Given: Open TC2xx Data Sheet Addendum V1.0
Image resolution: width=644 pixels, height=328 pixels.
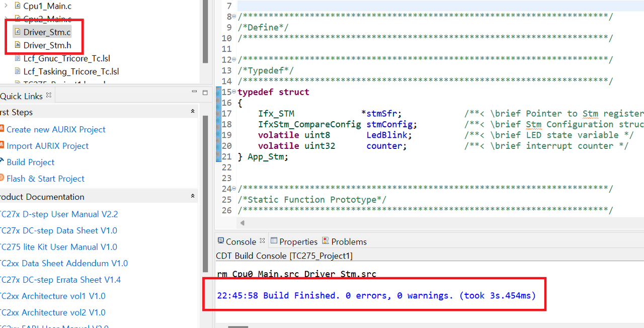Looking at the screenshot, I should pos(63,263).
